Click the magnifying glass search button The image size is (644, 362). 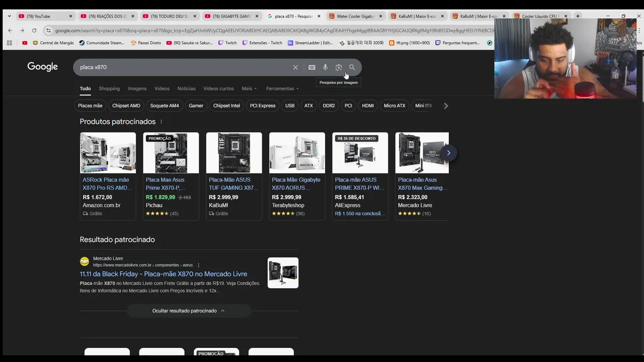(x=352, y=67)
